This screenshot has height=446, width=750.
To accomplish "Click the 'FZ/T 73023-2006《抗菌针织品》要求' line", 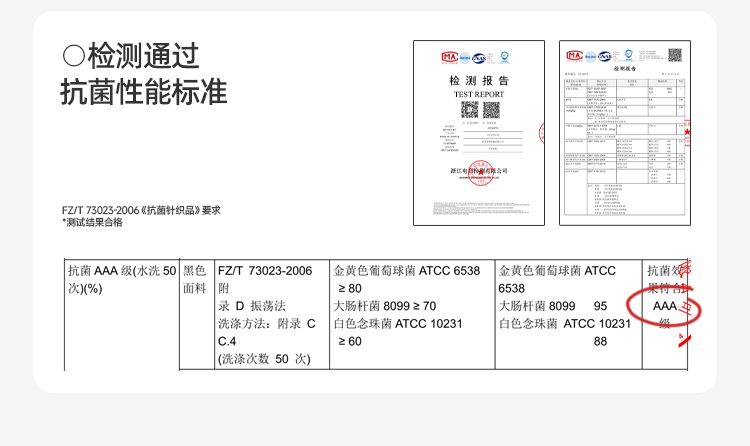I will click(x=141, y=210).
